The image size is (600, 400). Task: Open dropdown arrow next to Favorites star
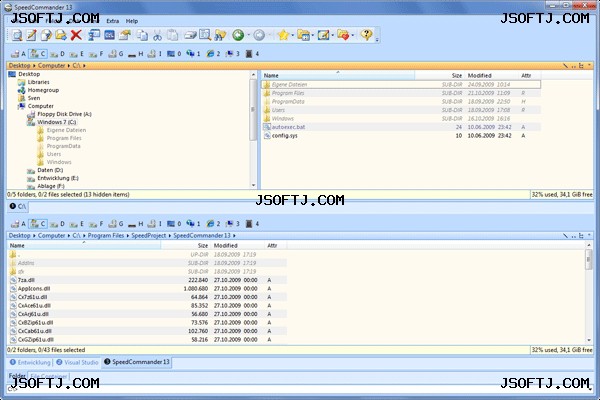(293, 35)
